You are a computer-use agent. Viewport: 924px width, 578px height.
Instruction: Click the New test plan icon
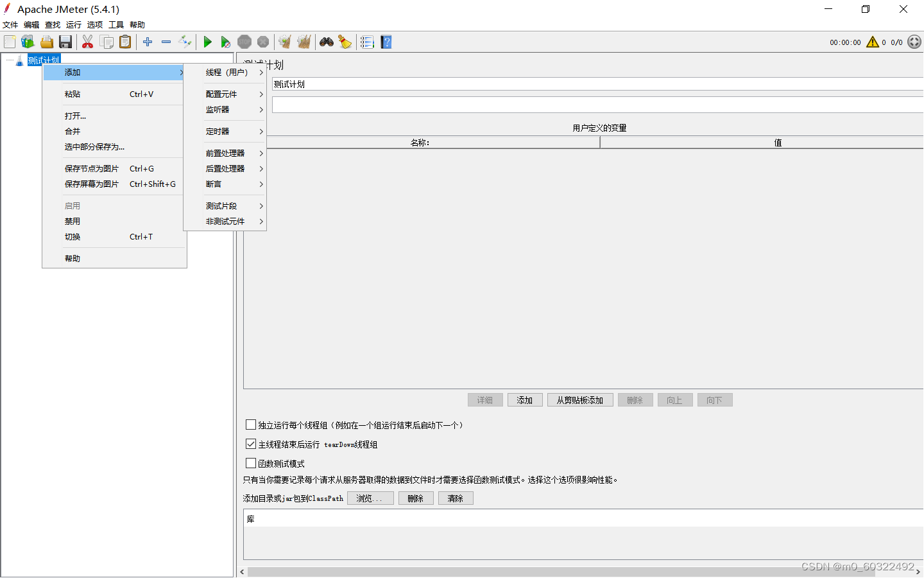pos(10,42)
